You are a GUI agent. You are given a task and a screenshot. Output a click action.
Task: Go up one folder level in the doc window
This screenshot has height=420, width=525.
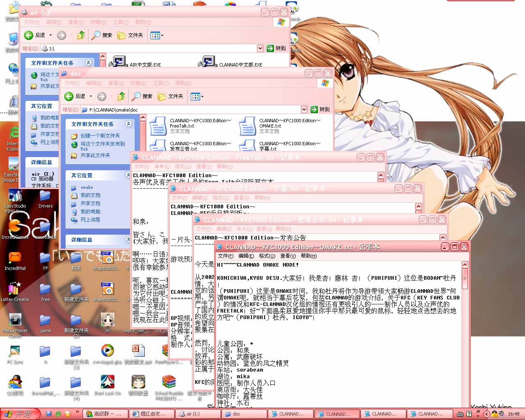pyautogui.click(x=121, y=96)
